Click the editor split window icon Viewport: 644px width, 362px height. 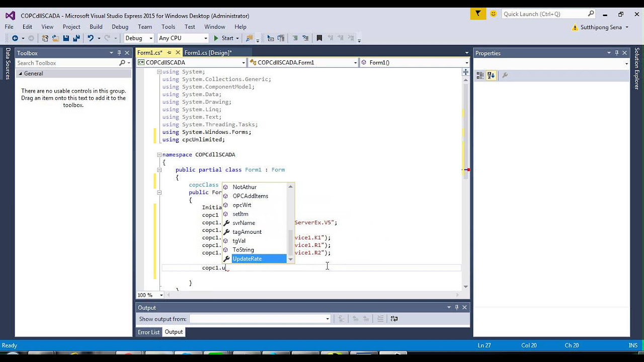[465, 72]
